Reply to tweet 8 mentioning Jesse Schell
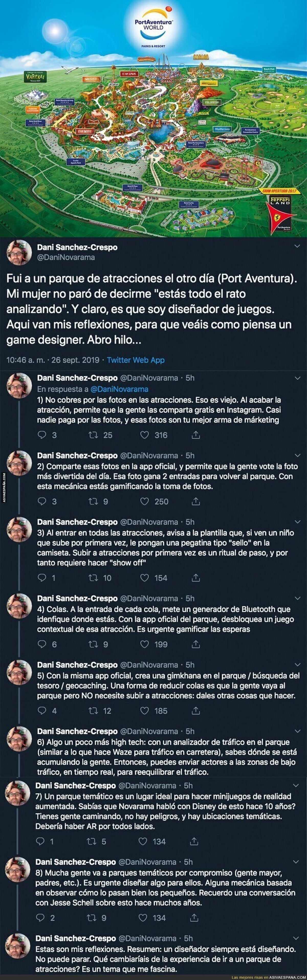 click(40, 918)
